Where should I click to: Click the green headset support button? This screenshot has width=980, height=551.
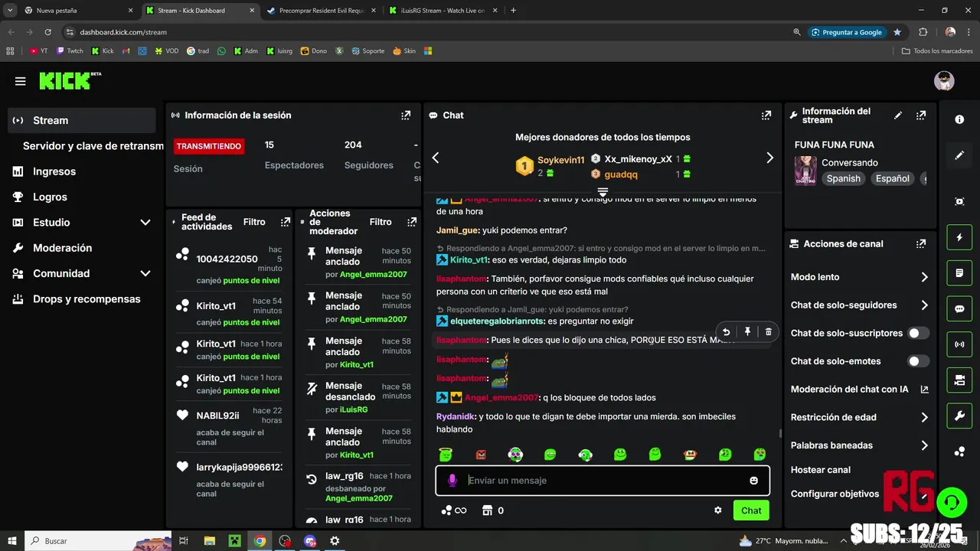[x=952, y=503]
